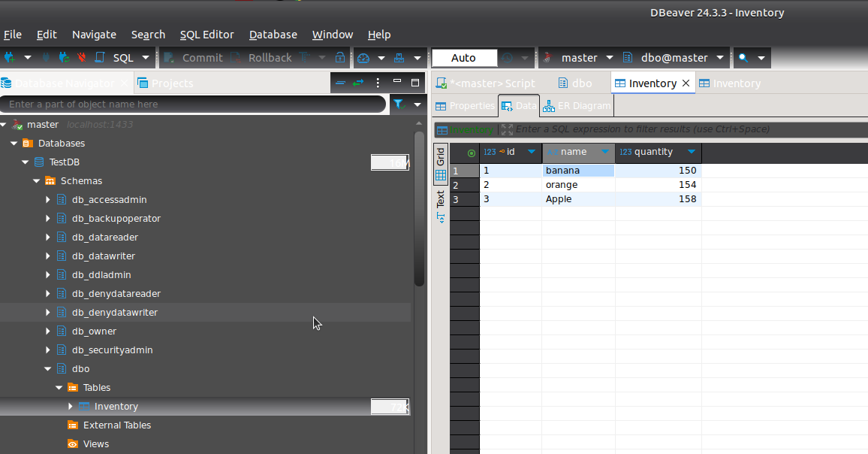Click the Reconnect plug icon with green arrows
The width and height of the screenshot is (868, 454).
click(x=64, y=58)
